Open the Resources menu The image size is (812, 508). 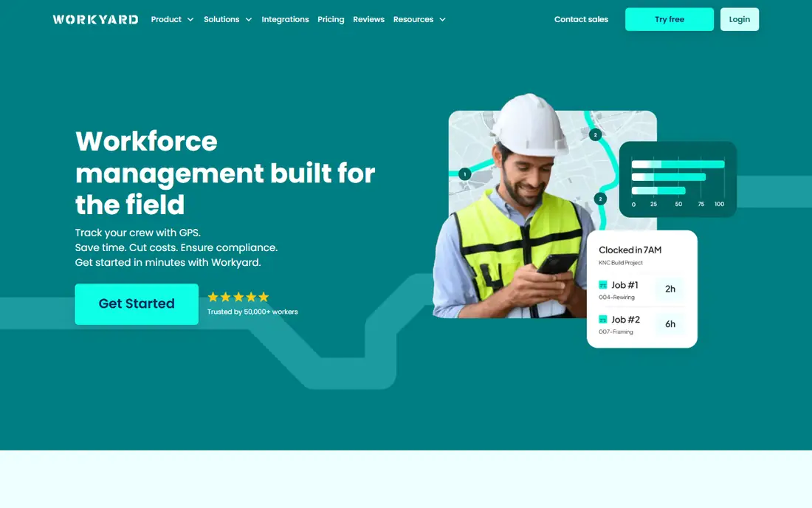pyautogui.click(x=413, y=19)
